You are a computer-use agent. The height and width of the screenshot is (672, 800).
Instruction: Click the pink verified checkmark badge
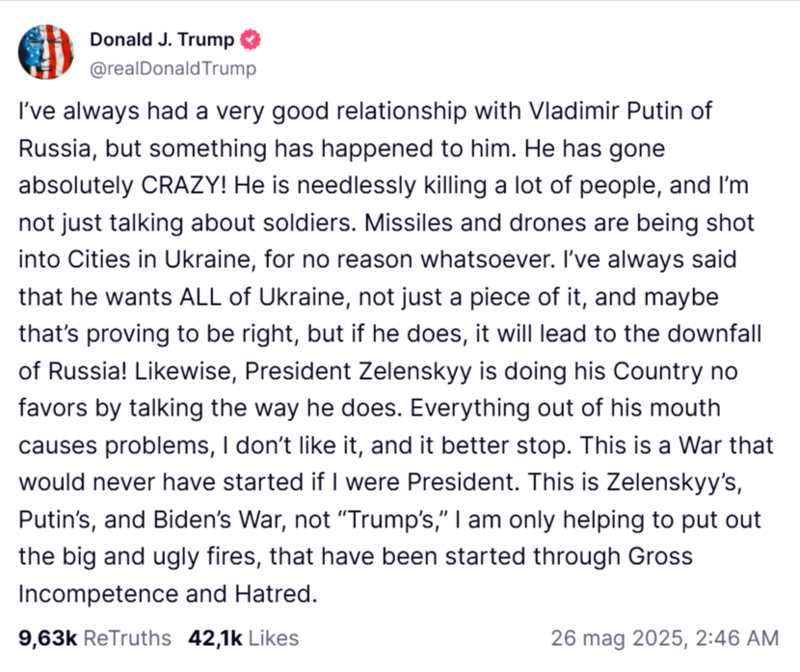click(x=251, y=40)
